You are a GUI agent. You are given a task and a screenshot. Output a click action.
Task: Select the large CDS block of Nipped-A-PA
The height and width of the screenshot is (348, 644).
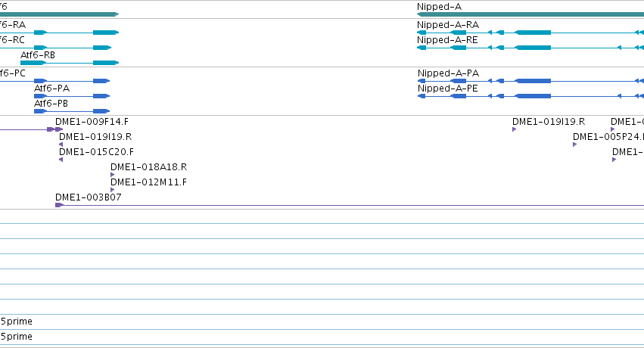coord(533,81)
